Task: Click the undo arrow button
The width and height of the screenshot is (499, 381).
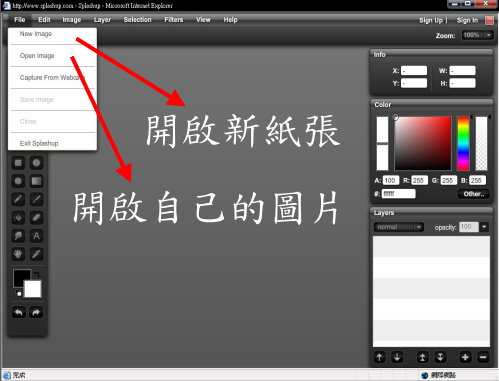Action: point(19,313)
